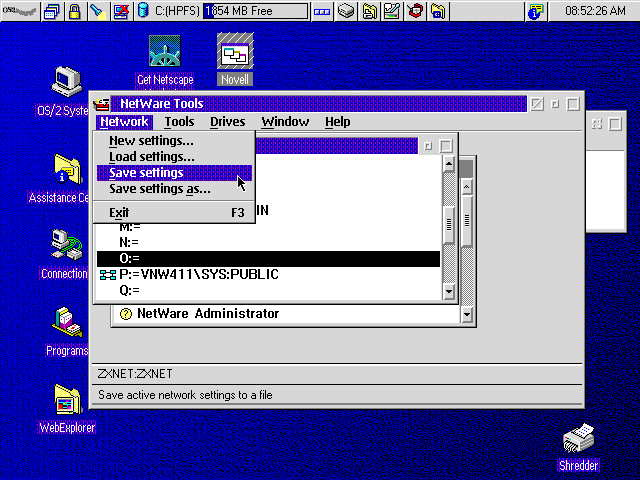Image resolution: width=640 pixels, height=480 pixels.
Task: Open the last folder icon in the tray
Action: [438, 11]
